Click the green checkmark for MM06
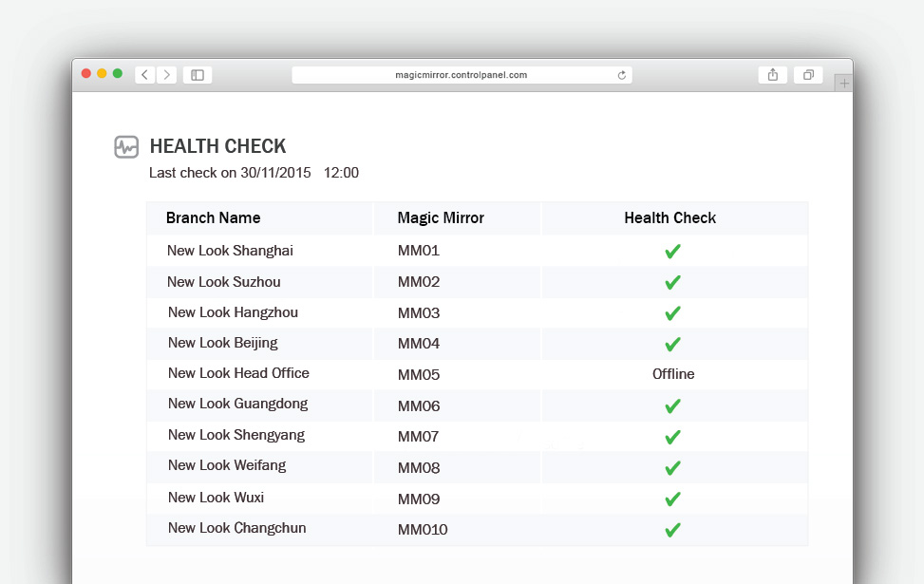The image size is (924, 584). [673, 406]
